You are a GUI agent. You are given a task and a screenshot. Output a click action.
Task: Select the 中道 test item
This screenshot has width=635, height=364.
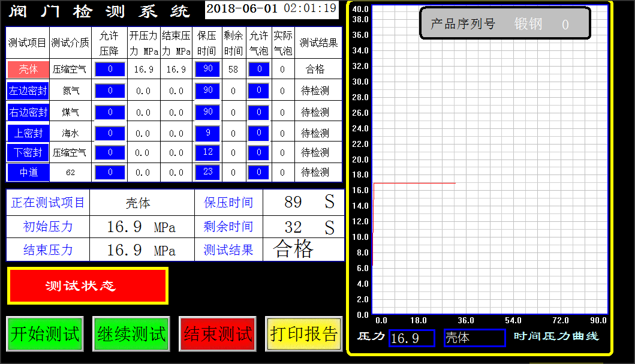[x=28, y=172]
